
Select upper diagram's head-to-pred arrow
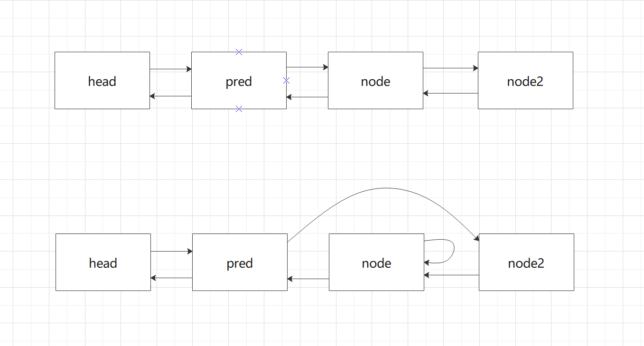pos(171,69)
